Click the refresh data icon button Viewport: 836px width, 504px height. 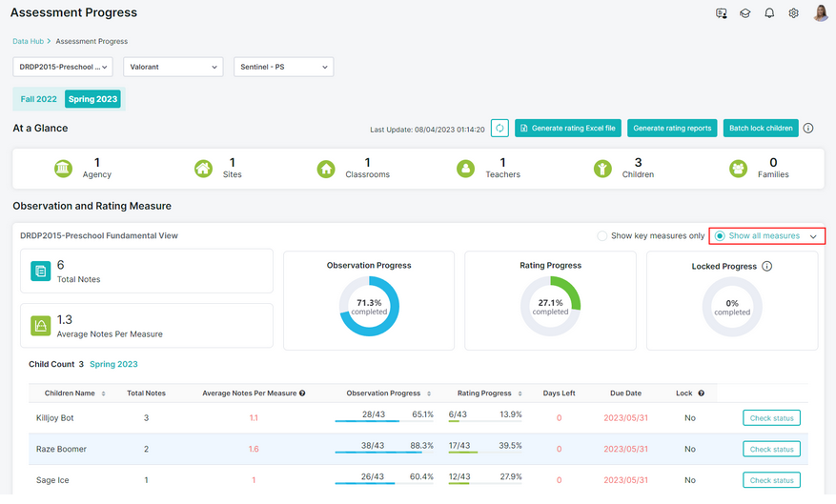click(x=500, y=129)
